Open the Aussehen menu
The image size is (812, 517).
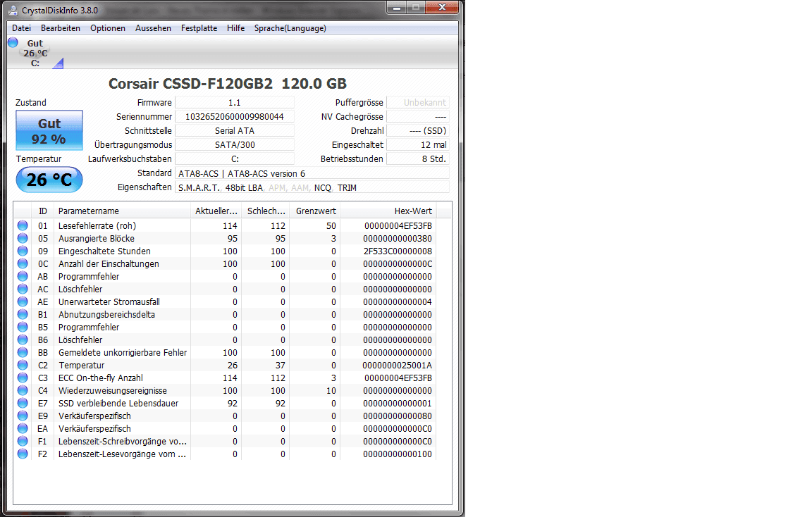tap(153, 28)
